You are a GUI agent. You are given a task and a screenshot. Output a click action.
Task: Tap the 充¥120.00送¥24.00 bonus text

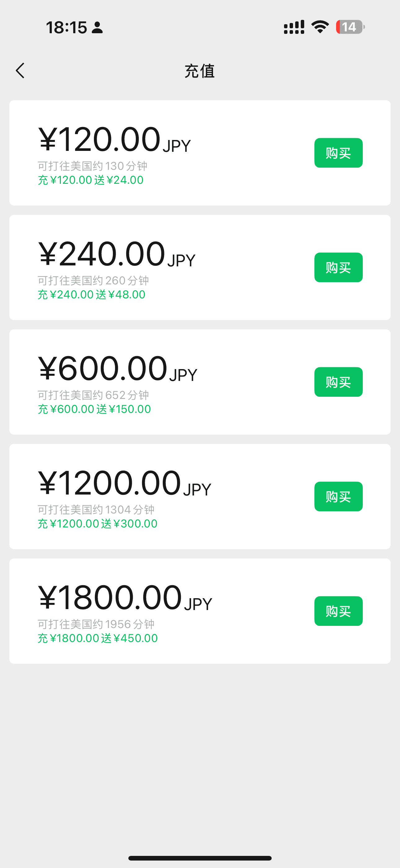click(91, 180)
